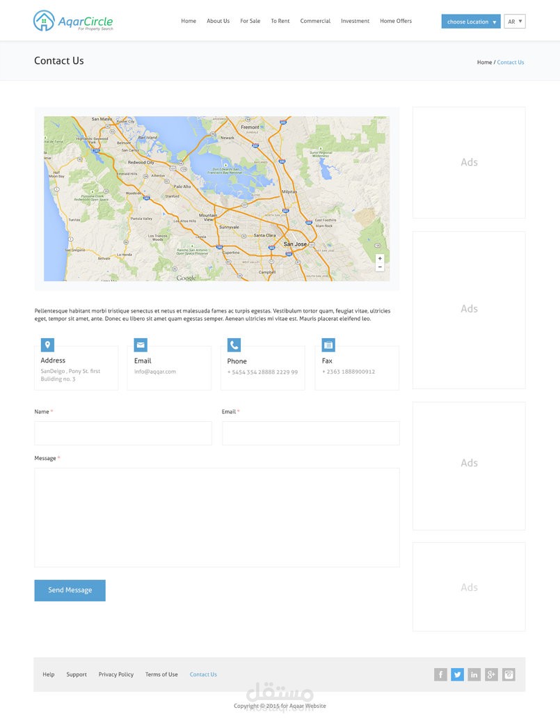
Task: Open the Google Plus social link
Action: 491,674
